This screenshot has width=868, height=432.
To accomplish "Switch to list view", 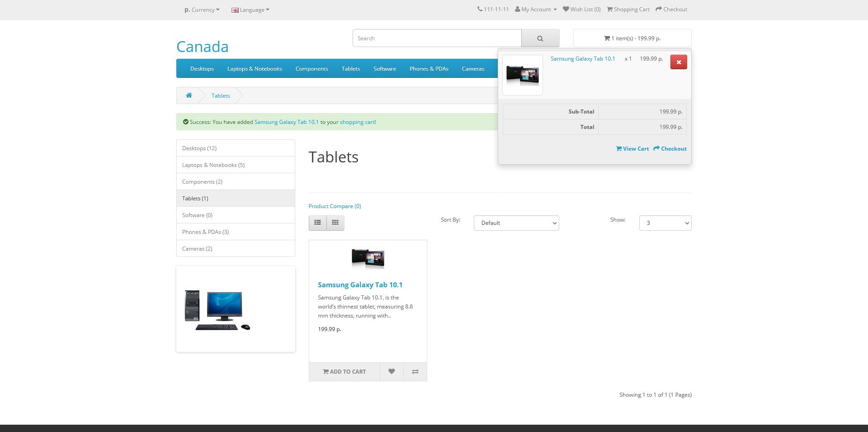I will tap(318, 223).
